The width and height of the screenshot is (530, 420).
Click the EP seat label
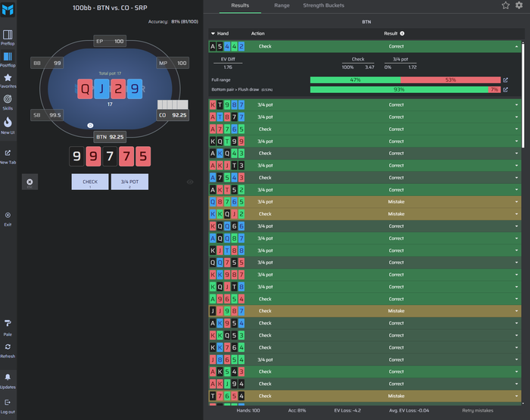[110, 41]
